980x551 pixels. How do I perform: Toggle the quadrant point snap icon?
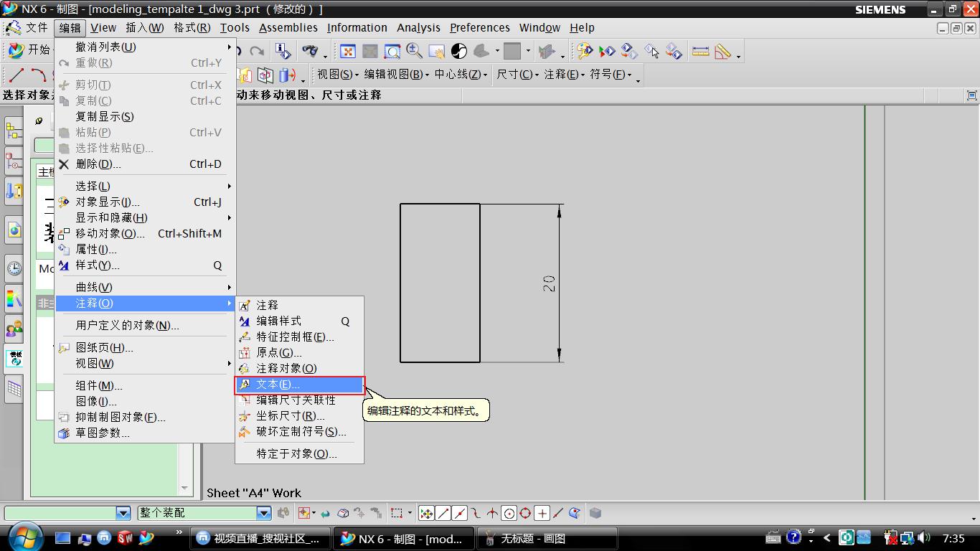(x=525, y=513)
